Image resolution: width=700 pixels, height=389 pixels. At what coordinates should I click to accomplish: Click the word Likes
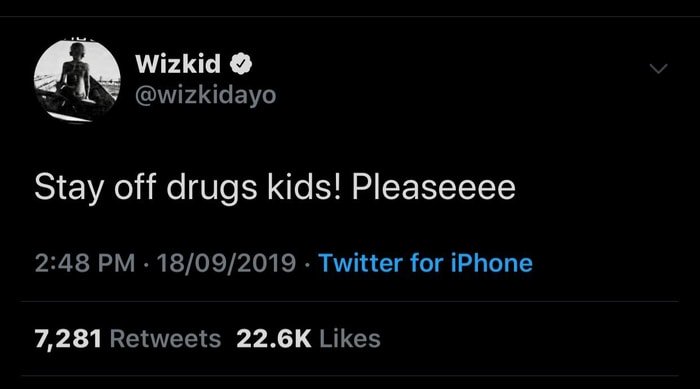pos(350,339)
